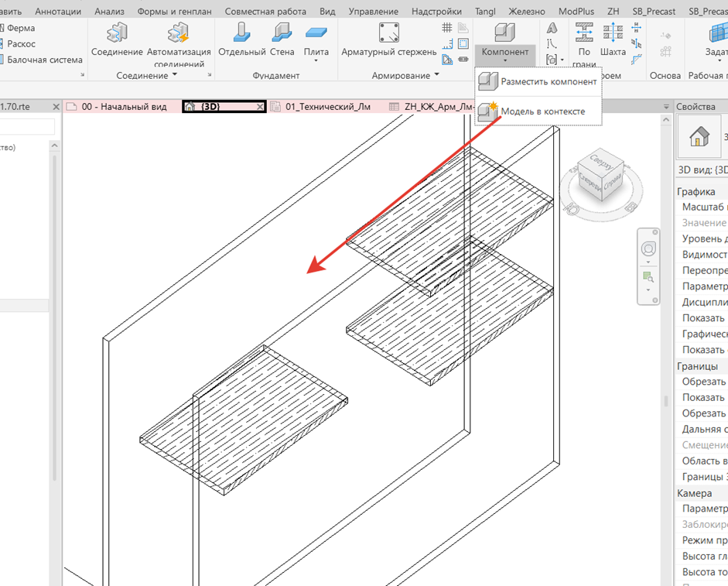Open the Плита dropdown arrow
Viewport: 728px width, 586px height.
pyautogui.click(x=316, y=61)
